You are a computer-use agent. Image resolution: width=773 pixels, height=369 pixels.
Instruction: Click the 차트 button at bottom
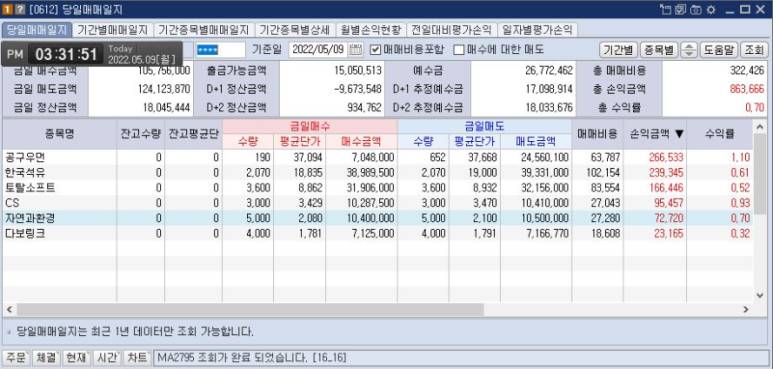137,357
